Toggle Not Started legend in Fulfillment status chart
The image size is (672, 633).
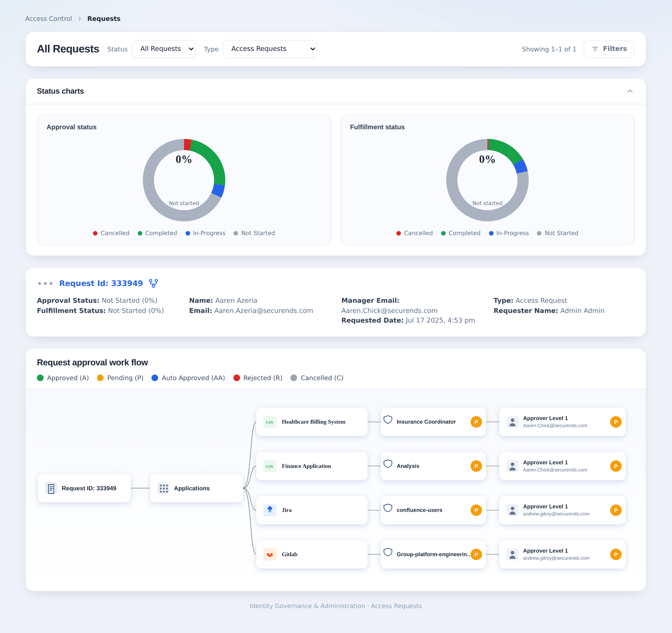(x=558, y=233)
